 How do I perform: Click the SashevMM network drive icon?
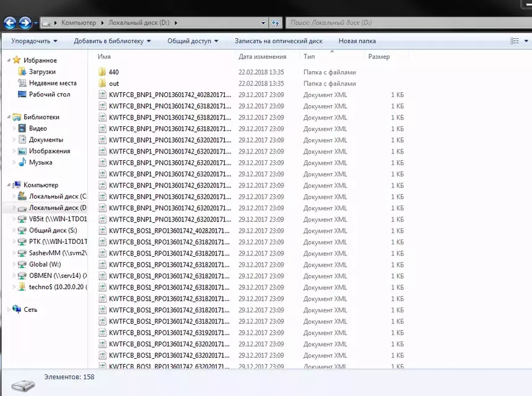[x=22, y=253]
